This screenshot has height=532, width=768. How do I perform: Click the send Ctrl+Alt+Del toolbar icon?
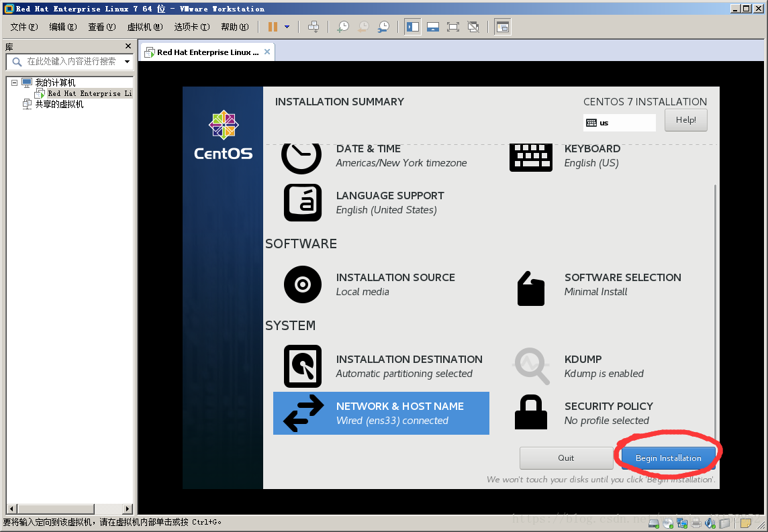(x=314, y=27)
